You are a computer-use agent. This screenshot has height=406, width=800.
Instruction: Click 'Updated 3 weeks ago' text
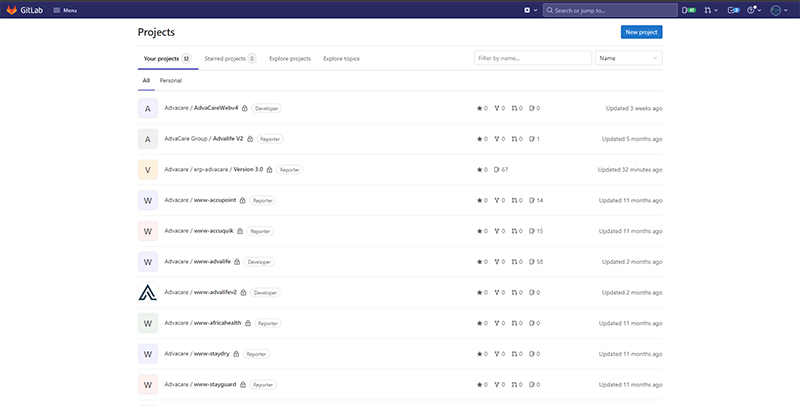634,108
